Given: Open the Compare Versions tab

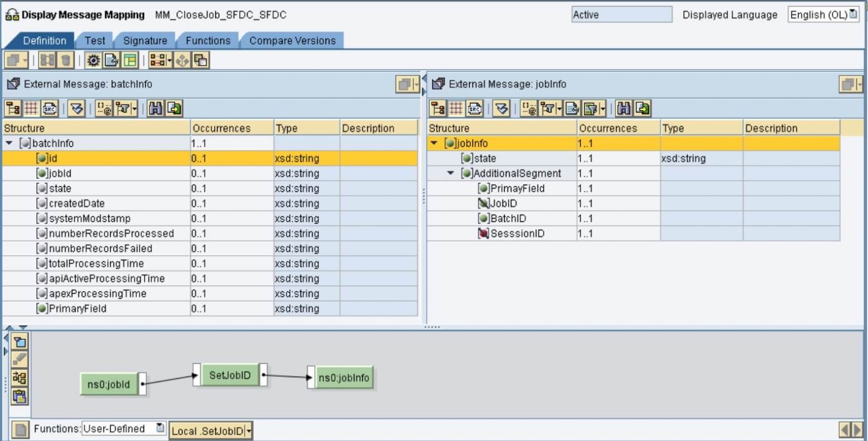Looking at the screenshot, I should 292,41.
